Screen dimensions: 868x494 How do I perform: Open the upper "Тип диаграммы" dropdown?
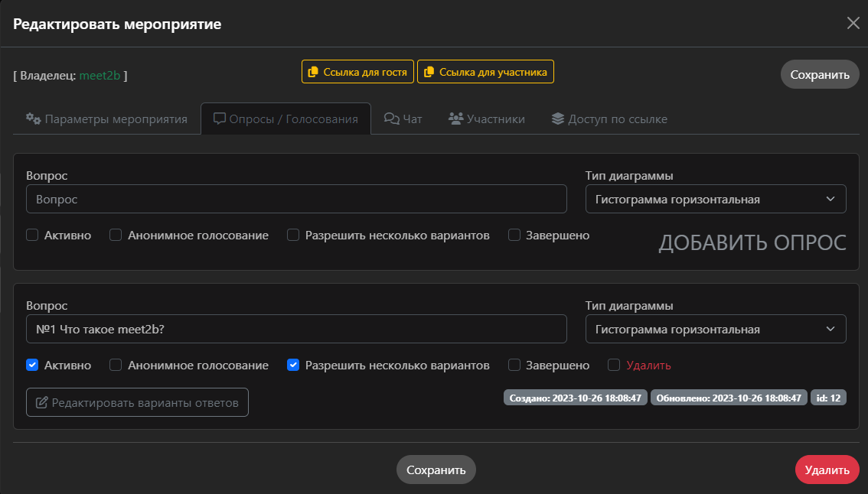(716, 198)
